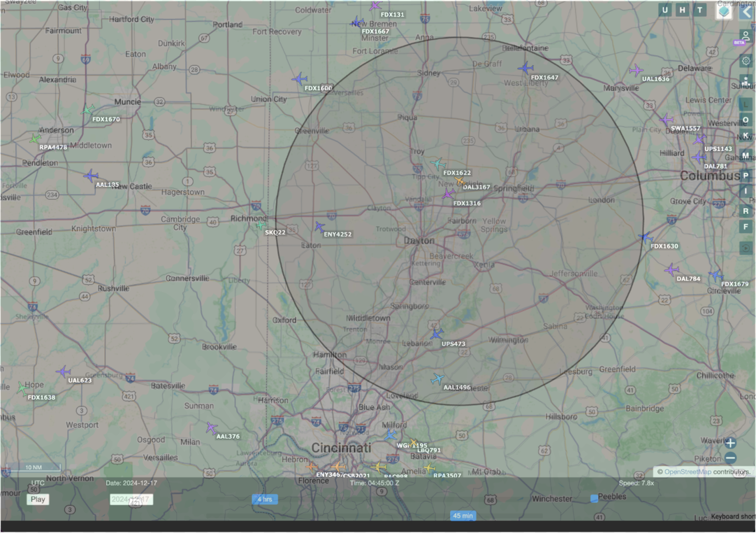The width and height of the screenshot is (756, 533).
Task: Click the date field showing 2024-12-17
Action: click(132, 499)
